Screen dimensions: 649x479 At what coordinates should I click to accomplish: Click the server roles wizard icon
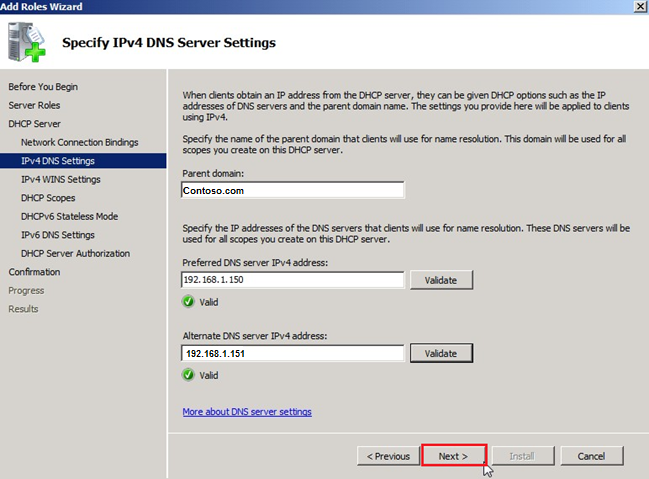26,42
